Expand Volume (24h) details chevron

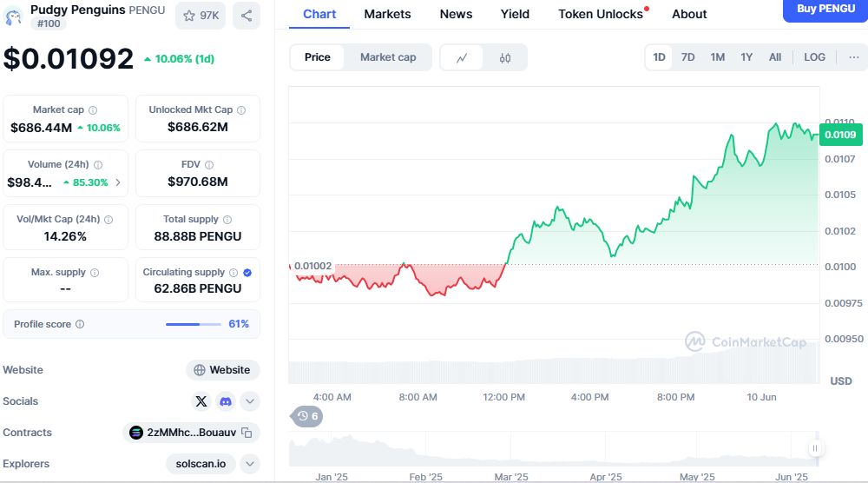(118, 182)
